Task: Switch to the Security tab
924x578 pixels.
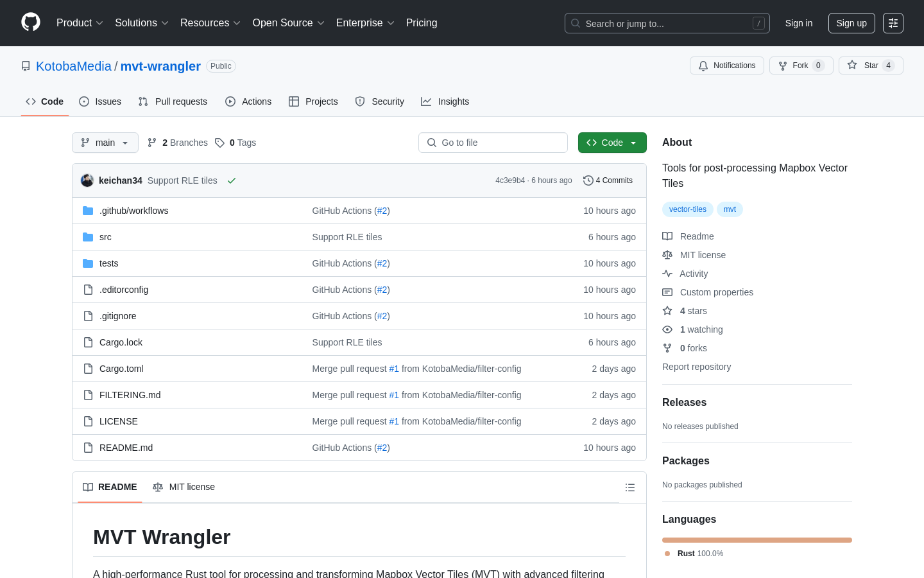Action: tap(380, 101)
